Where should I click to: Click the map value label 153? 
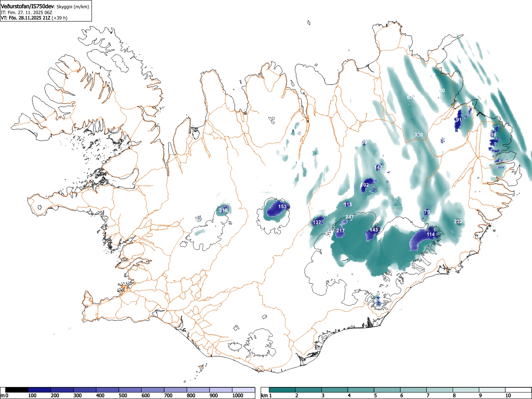click(x=282, y=207)
